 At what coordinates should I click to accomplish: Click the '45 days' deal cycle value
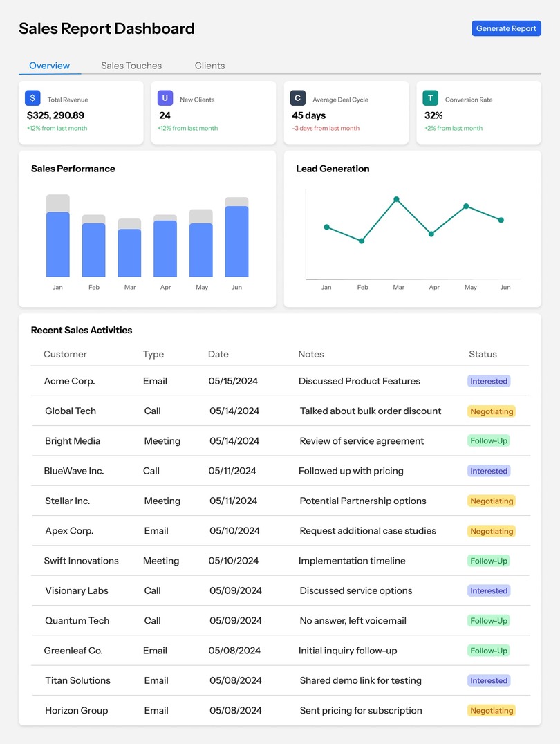(x=309, y=115)
